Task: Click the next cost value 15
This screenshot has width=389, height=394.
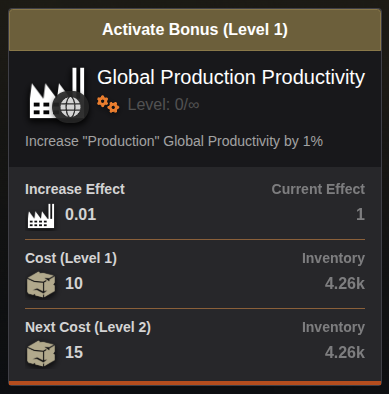Action: pyautogui.click(x=74, y=352)
